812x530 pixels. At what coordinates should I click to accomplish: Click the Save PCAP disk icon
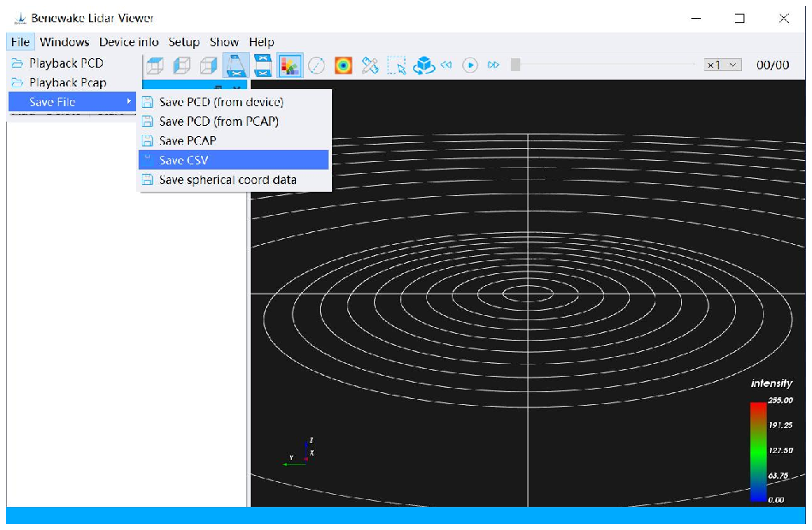click(x=147, y=140)
